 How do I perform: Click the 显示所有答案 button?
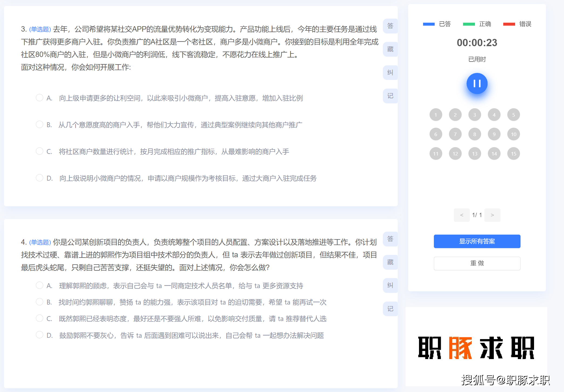pos(477,241)
